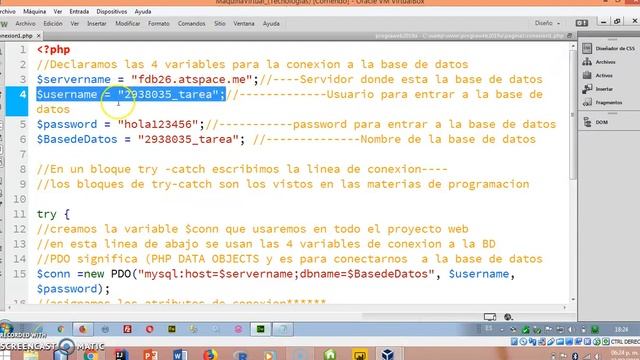
Task: Open Dreamweaver in the guest taskbar
Action: tap(260, 329)
